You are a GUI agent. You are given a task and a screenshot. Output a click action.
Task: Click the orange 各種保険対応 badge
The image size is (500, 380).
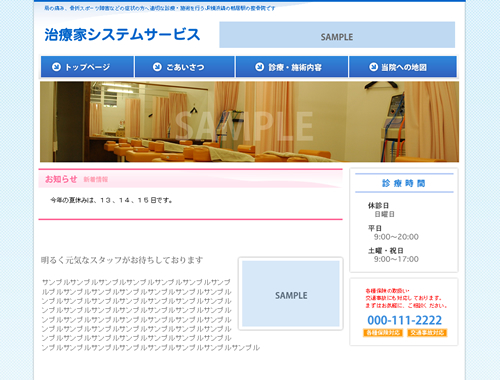(383, 333)
